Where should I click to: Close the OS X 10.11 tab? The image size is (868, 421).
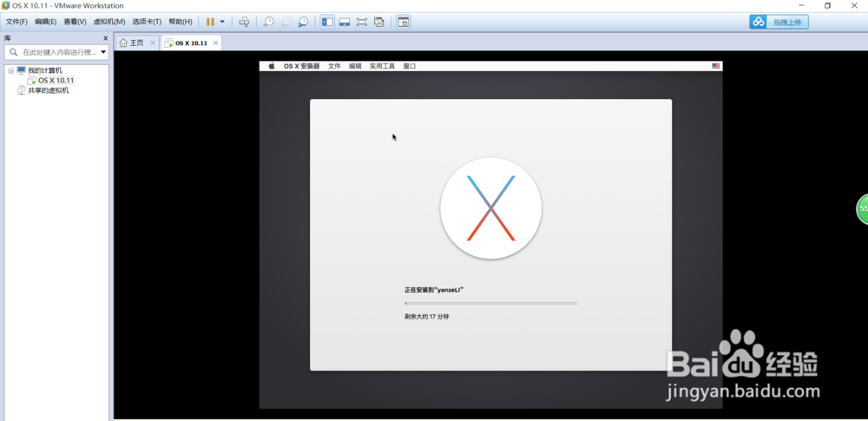click(x=215, y=43)
